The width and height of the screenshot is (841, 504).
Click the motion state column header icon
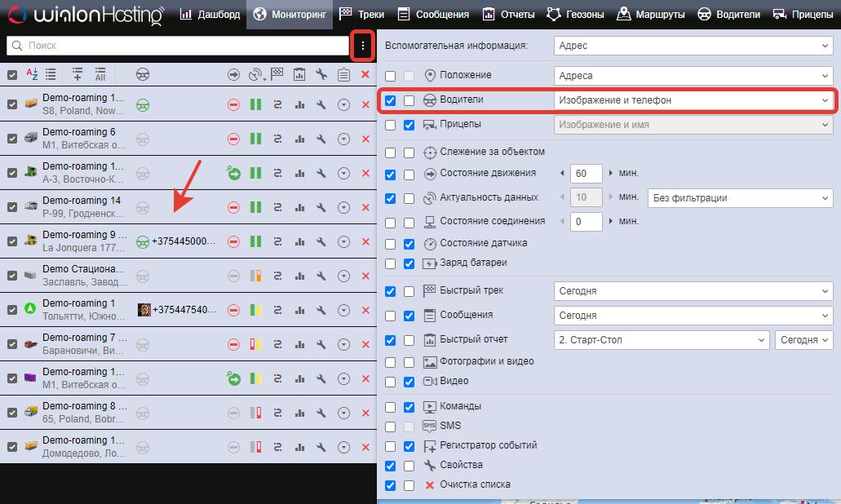point(233,74)
